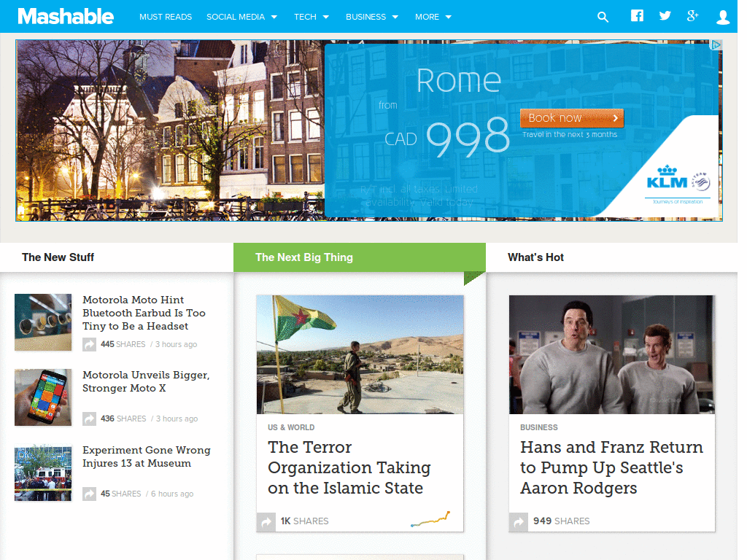Click Rome CAD 998 price text in ad
This screenshot has height=560, width=747.
click(446, 113)
